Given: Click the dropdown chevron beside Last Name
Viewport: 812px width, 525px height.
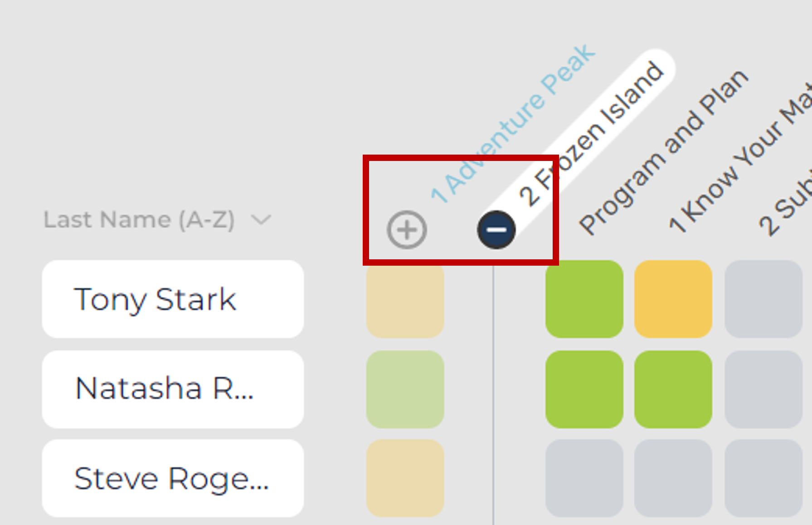Looking at the screenshot, I should (261, 220).
